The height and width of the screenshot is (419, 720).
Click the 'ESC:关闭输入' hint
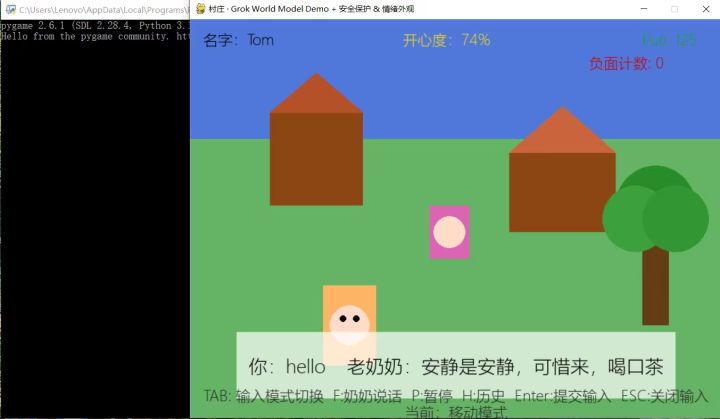click(x=664, y=396)
